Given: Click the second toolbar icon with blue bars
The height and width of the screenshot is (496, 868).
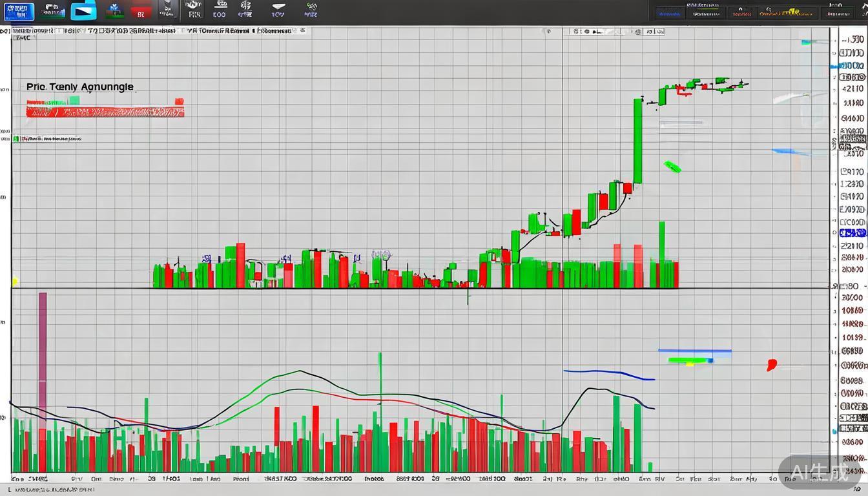Looking at the screenshot, I should coord(52,11).
